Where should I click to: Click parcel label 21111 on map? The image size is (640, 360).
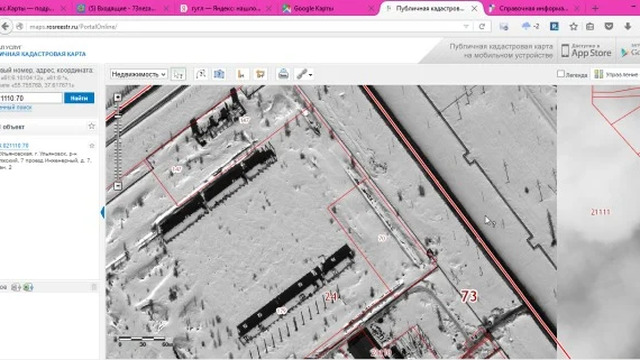600,212
